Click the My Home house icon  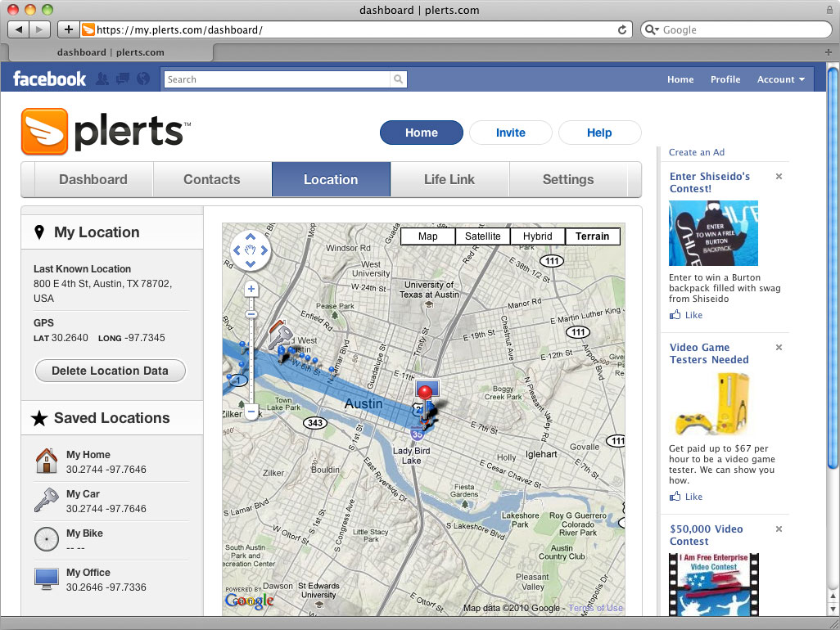(47, 461)
